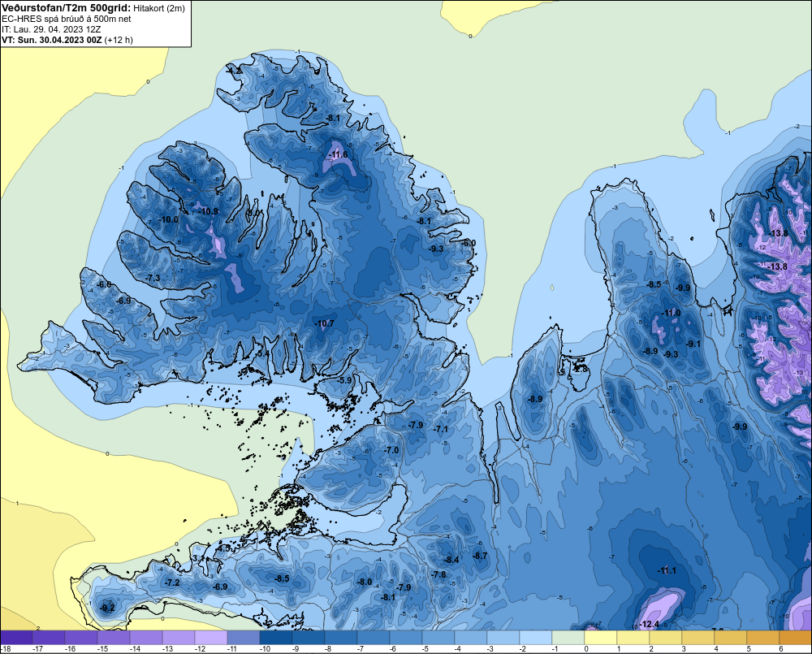
Task: Click the -10.0 temperature label
Action: tap(169, 219)
